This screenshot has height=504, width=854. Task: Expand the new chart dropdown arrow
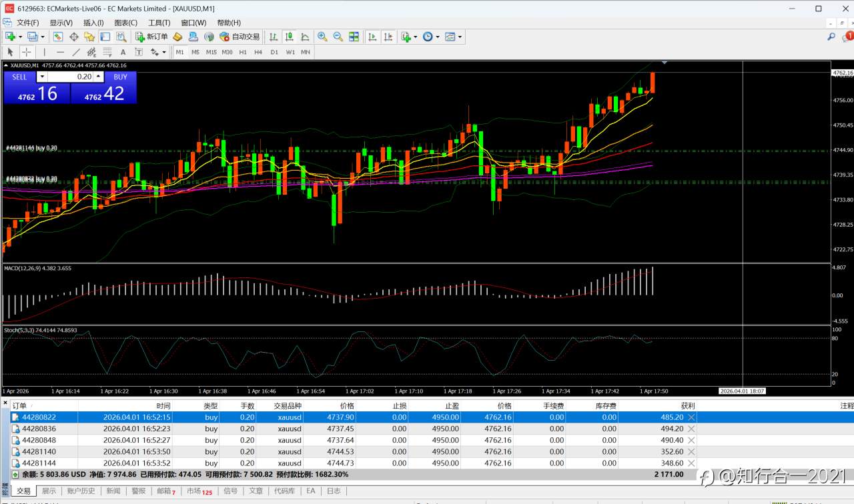pyautogui.click(x=20, y=37)
